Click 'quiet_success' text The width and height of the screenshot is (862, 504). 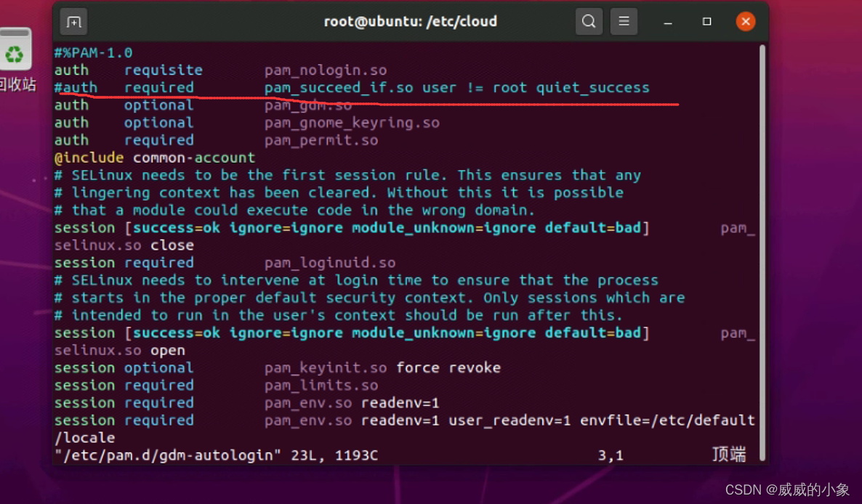(x=592, y=88)
